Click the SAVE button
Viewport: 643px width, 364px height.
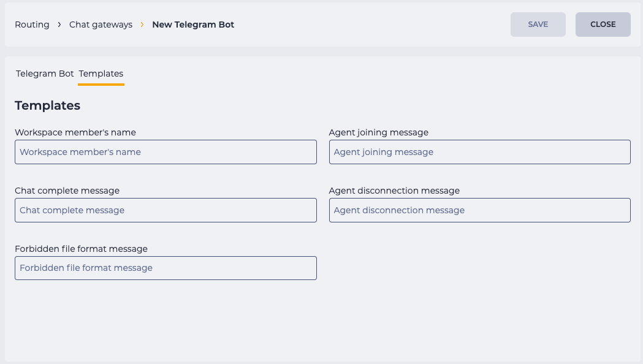tap(538, 25)
